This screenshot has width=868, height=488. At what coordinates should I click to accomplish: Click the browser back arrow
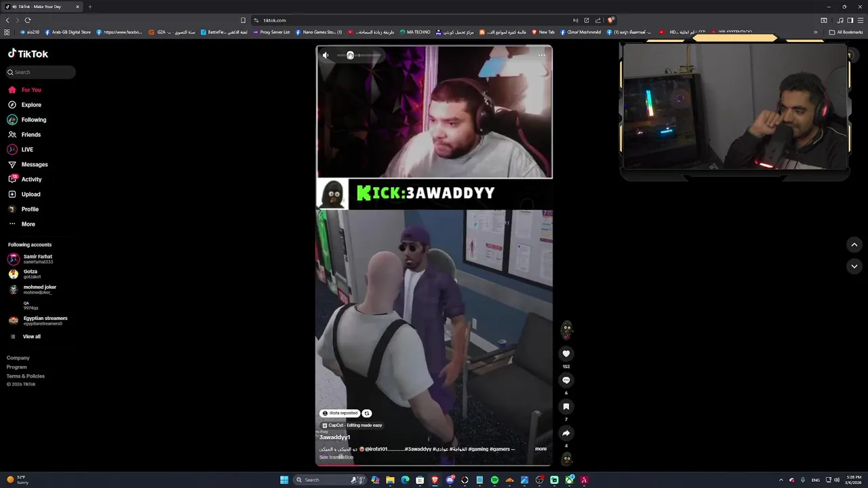(7, 20)
